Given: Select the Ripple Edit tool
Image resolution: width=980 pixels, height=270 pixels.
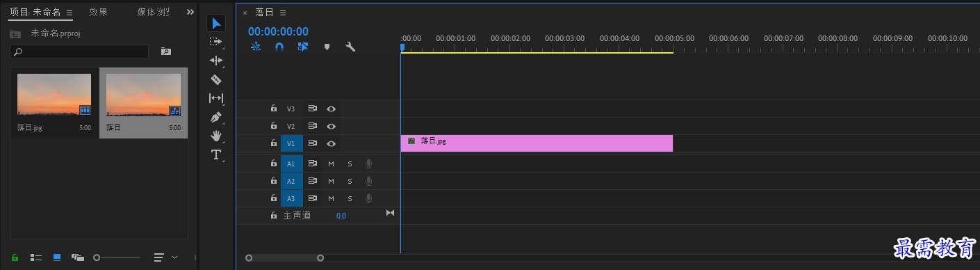Looking at the screenshot, I should tap(216, 61).
